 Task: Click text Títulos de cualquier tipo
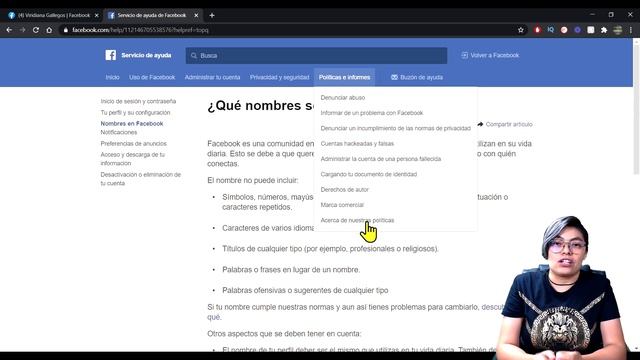(x=330, y=249)
